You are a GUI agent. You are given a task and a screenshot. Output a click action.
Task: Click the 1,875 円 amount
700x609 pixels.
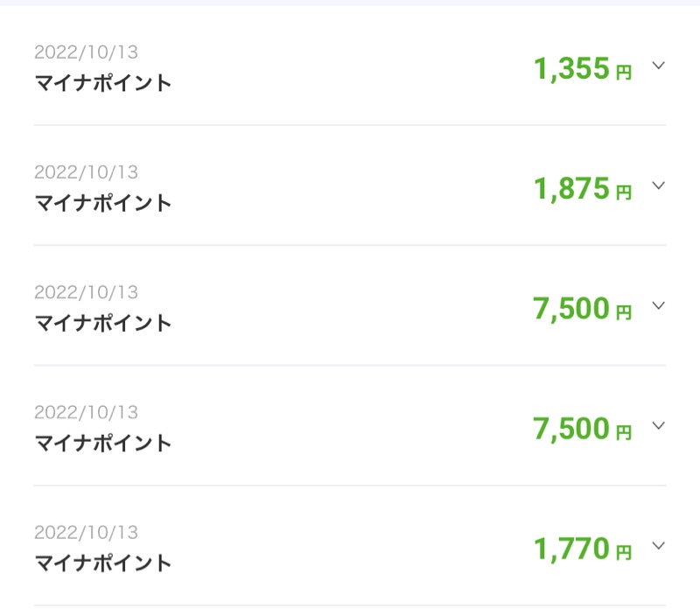(583, 189)
